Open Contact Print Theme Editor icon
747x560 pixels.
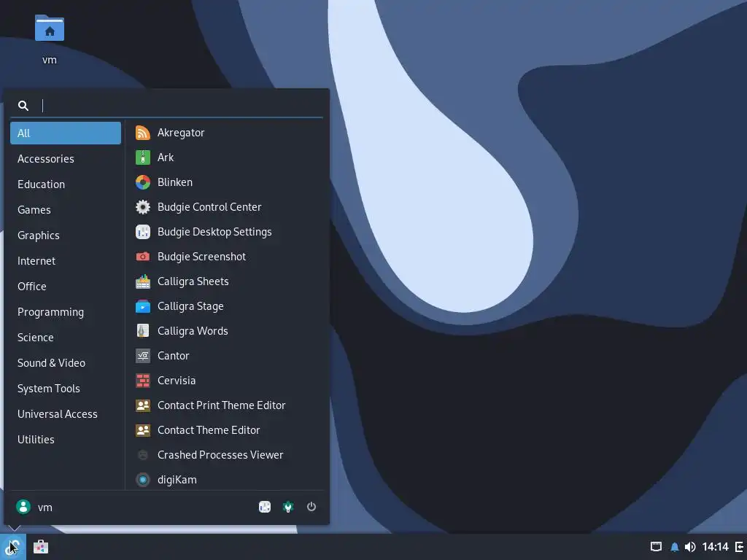tap(143, 405)
